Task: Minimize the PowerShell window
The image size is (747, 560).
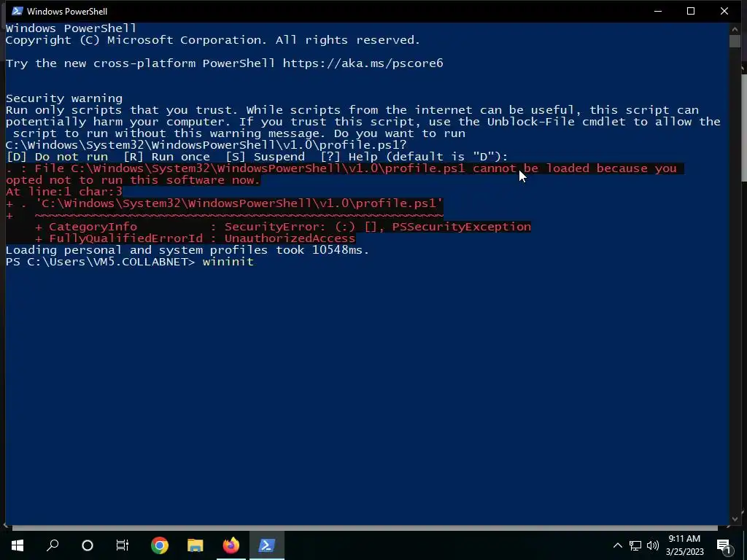Action: point(658,11)
